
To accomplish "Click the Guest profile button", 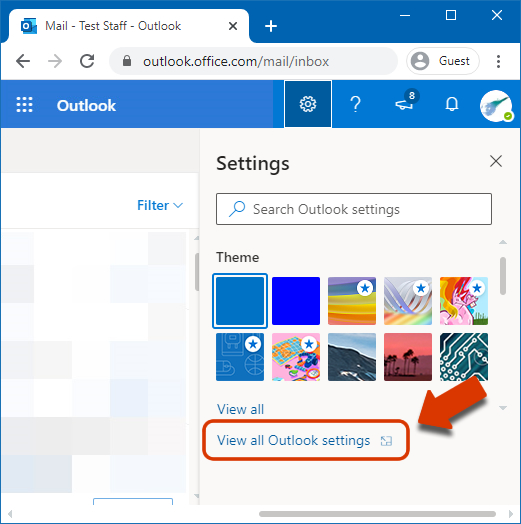I will tap(443, 61).
